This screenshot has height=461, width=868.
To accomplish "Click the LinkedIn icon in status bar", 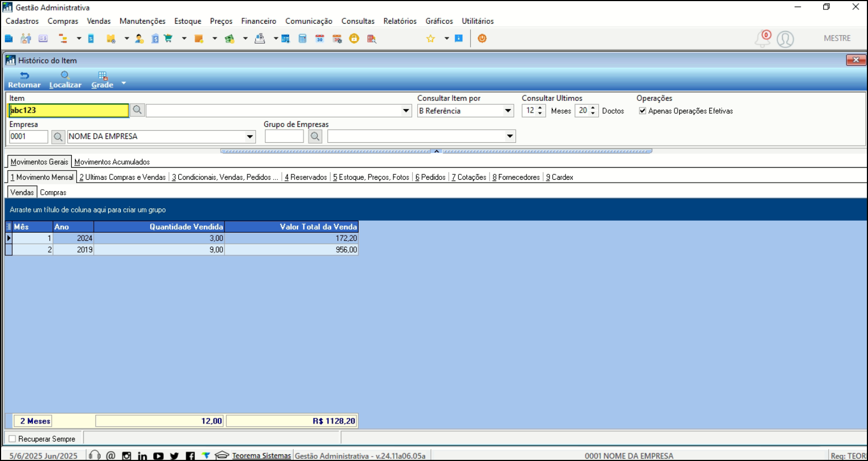I will [142, 456].
